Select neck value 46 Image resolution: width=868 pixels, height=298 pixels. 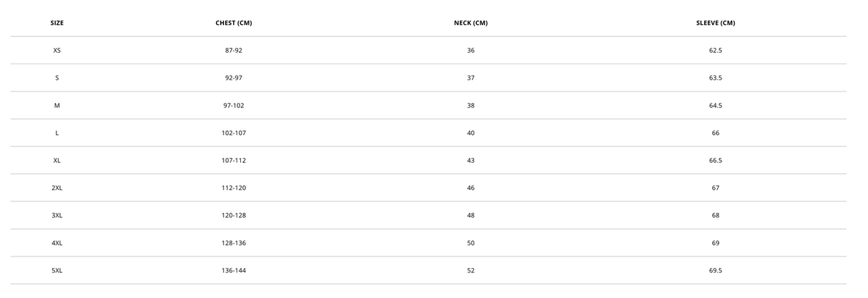tap(470, 188)
